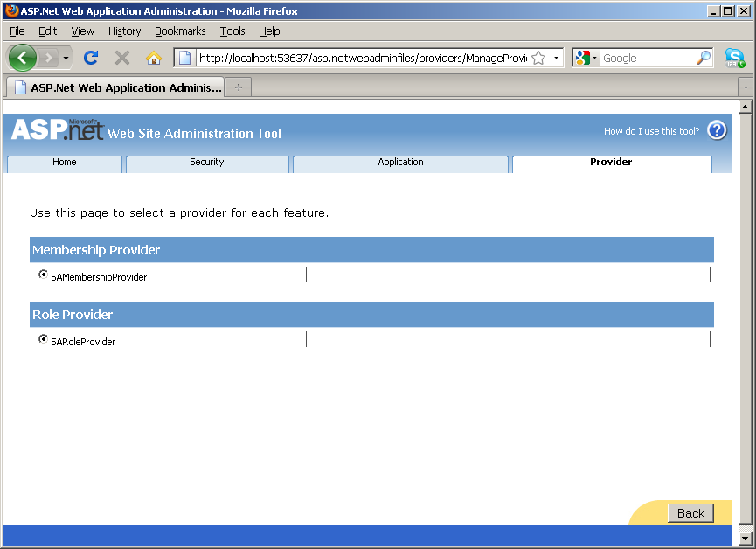Viewport: 756px width, 549px height.
Task: Click the SAMembershipProvider label text
Action: click(99, 277)
